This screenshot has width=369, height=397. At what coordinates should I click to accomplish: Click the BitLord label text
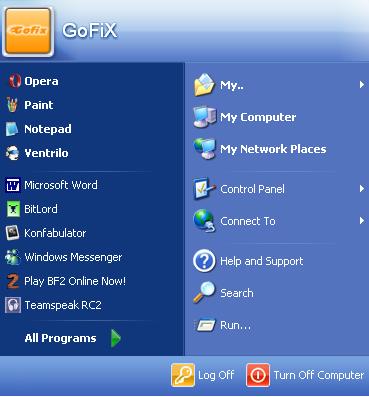pyautogui.click(x=41, y=209)
